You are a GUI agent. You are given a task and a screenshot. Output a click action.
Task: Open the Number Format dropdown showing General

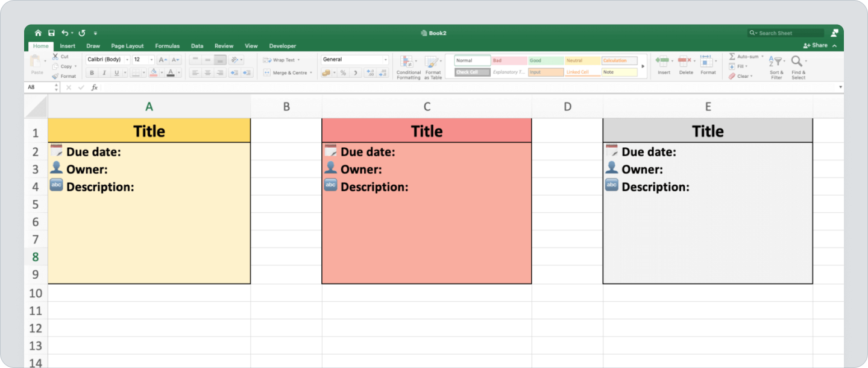(x=354, y=59)
